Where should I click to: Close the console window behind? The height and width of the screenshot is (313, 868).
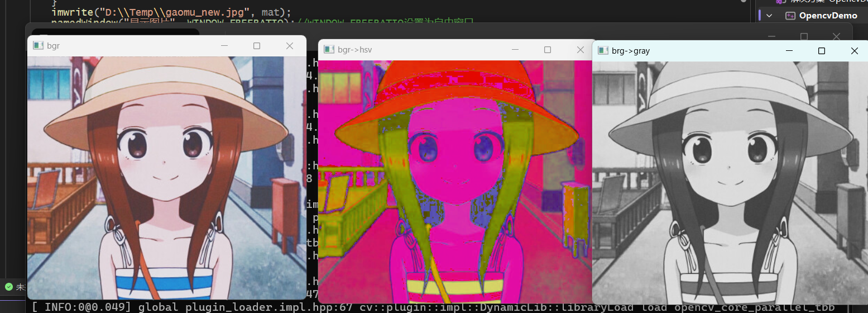tap(836, 36)
